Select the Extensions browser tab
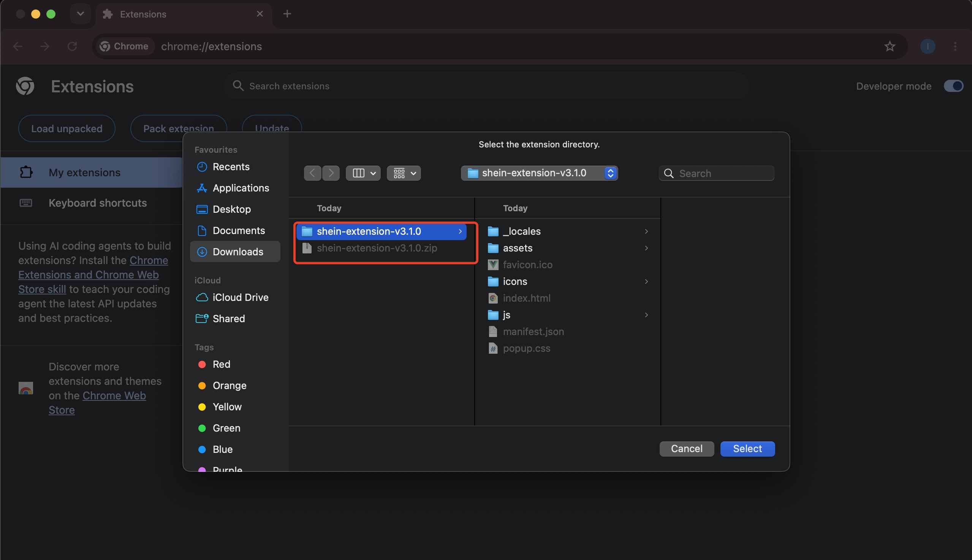Image resolution: width=972 pixels, height=560 pixels. [x=184, y=14]
